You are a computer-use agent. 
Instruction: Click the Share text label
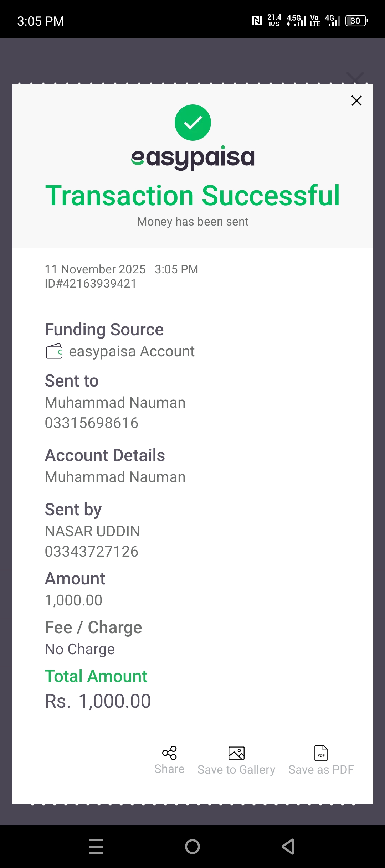pyautogui.click(x=169, y=769)
